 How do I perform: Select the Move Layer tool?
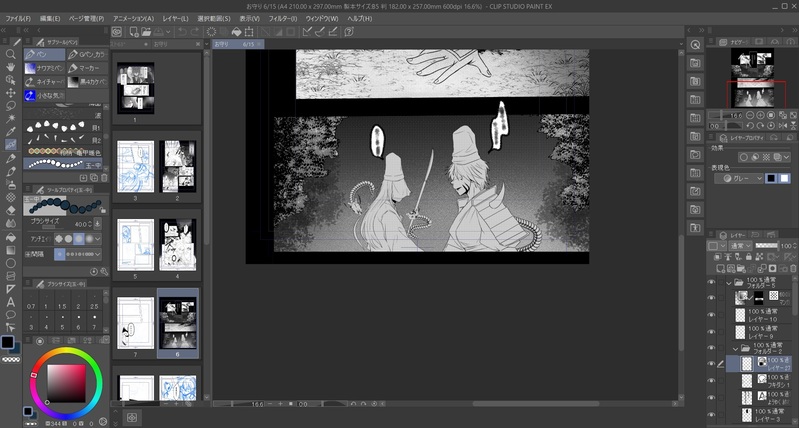tap(10, 93)
